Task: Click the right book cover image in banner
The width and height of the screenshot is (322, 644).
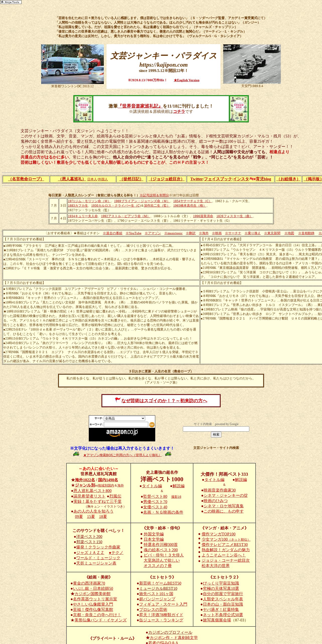Action: (239, 109)
